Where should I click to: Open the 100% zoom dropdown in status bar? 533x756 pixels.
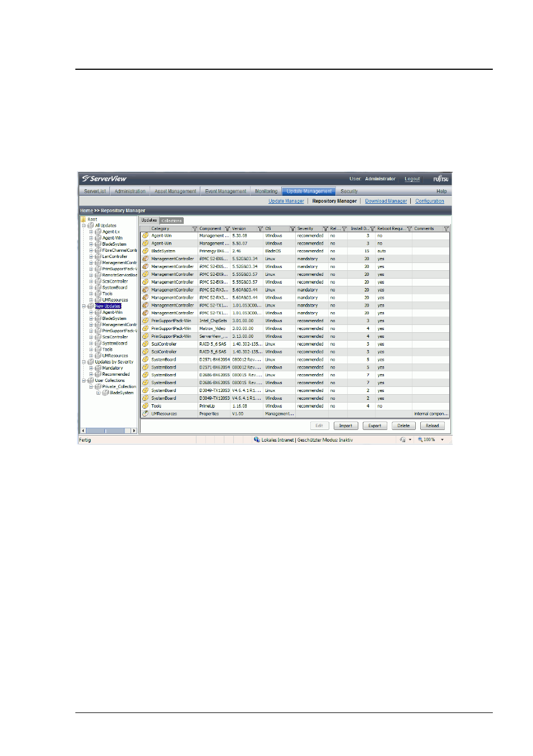click(443, 440)
